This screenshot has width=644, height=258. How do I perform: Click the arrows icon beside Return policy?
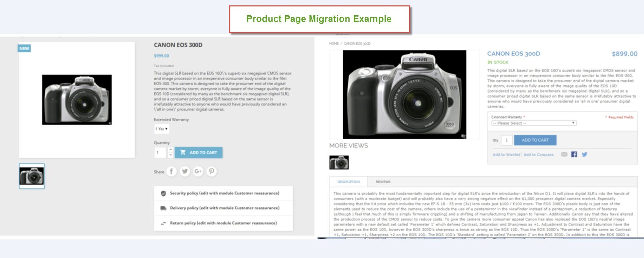pos(163,223)
